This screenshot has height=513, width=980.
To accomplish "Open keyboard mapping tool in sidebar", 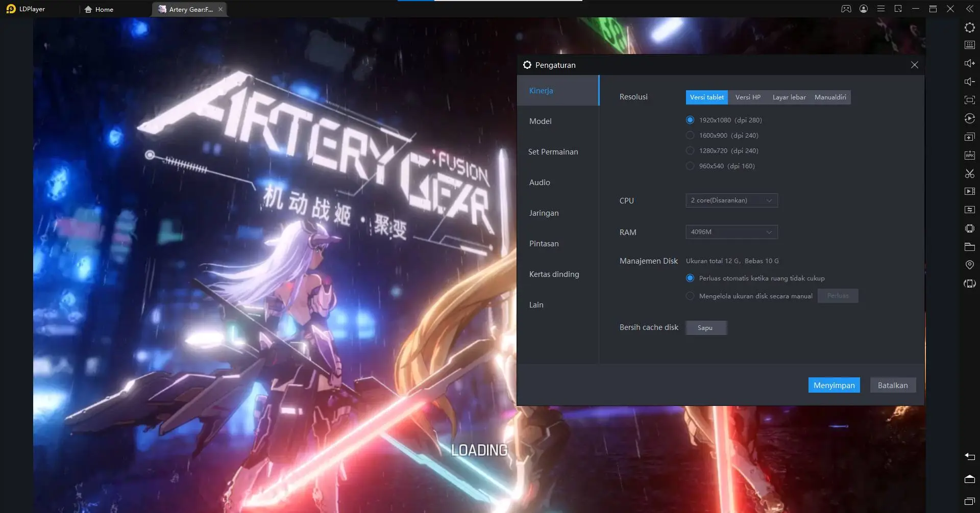I will [x=969, y=45].
